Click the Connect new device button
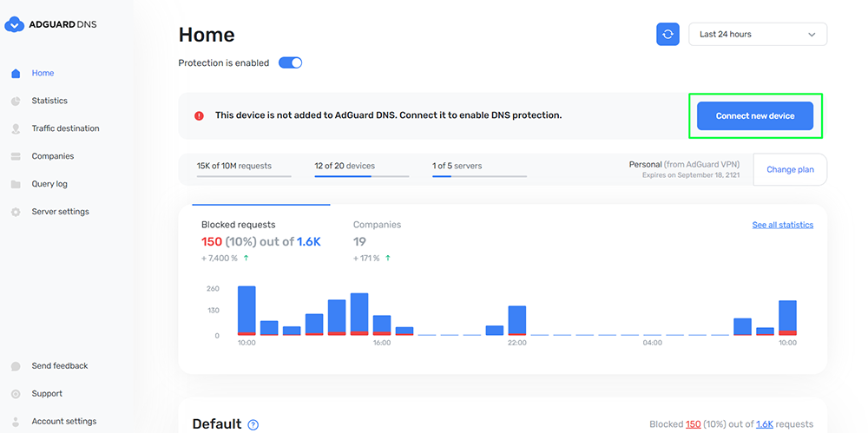The width and height of the screenshot is (868, 433). [x=755, y=116]
